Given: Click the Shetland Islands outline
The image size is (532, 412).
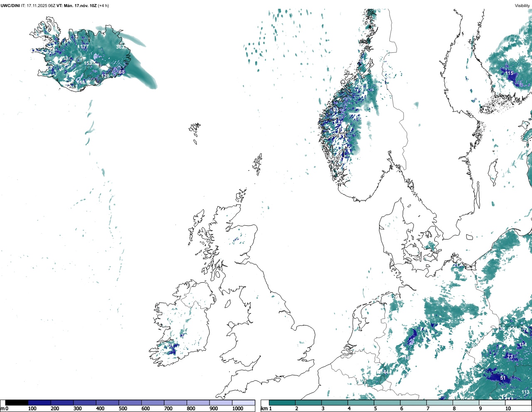Looking at the screenshot, I should tap(258, 164).
